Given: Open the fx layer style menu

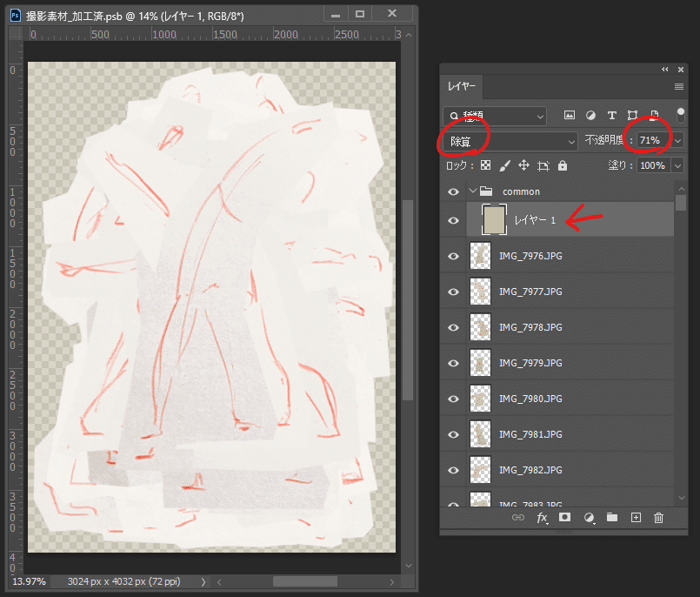Looking at the screenshot, I should point(542,518).
